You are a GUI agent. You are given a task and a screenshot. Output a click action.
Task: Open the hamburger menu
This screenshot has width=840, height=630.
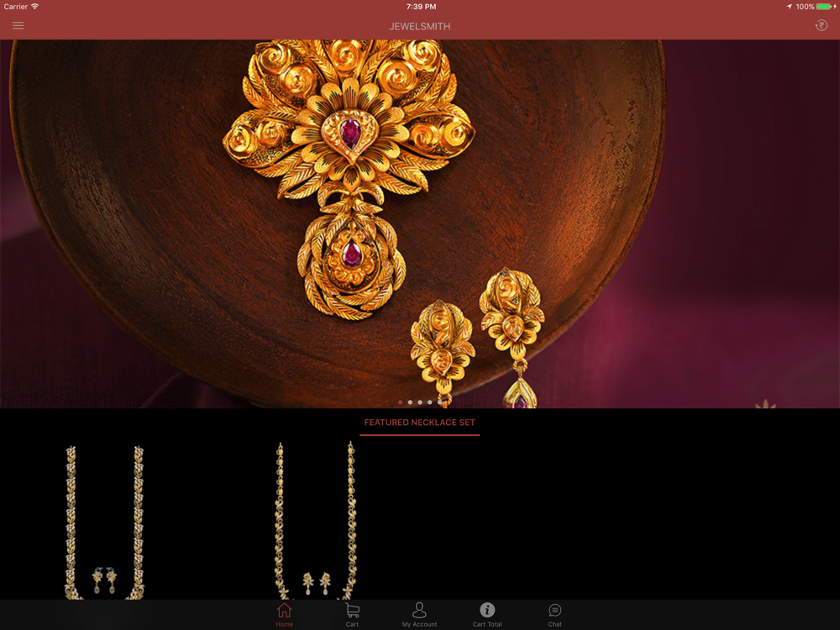tap(18, 26)
